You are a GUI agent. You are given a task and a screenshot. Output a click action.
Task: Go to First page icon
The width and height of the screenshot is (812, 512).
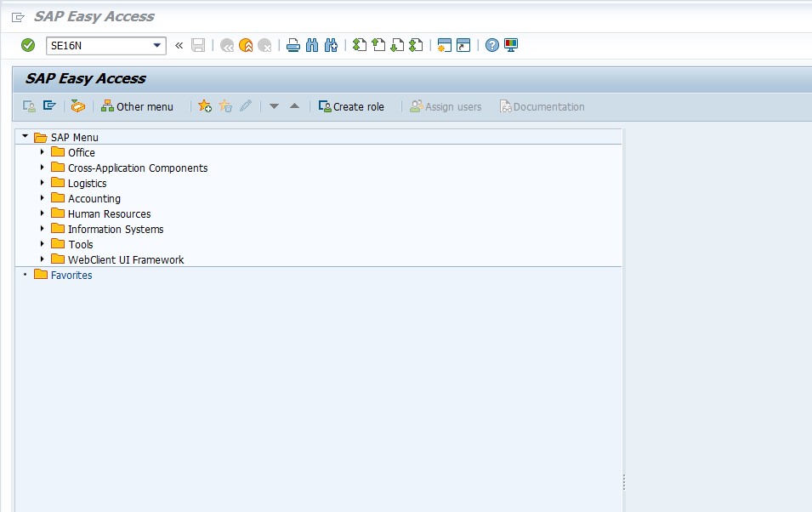coord(360,46)
